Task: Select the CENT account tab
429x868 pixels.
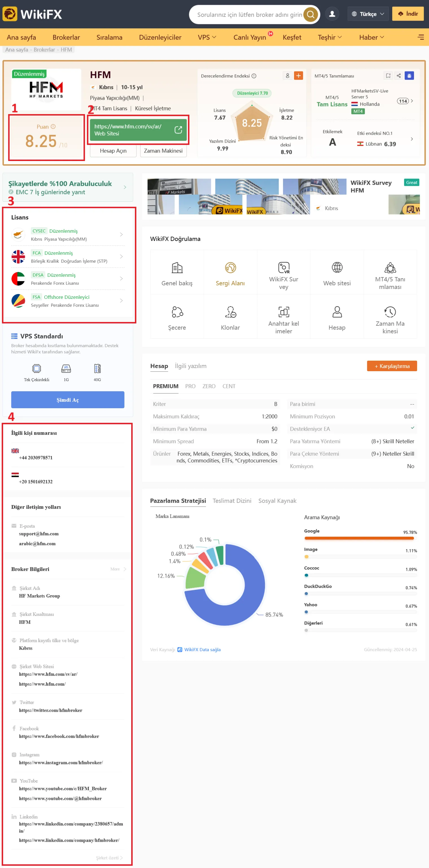Action: click(229, 386)
